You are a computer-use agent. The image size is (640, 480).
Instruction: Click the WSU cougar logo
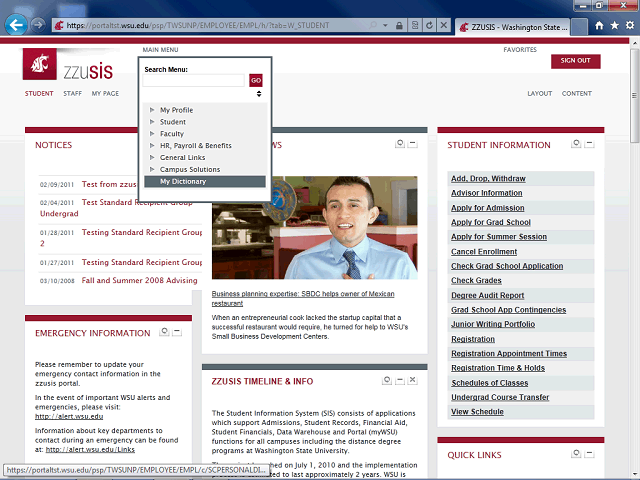(x=40, y=64)
